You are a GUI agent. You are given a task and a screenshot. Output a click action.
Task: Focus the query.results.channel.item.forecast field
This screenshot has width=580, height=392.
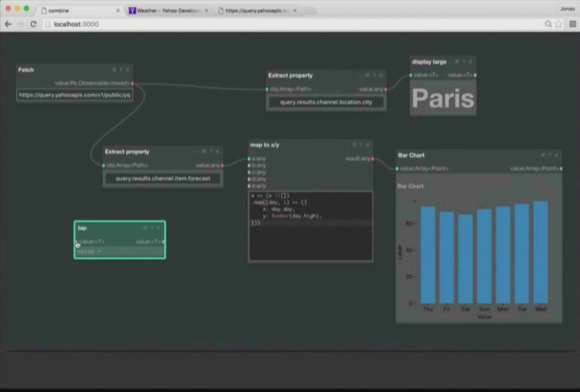tap(163, 179)
